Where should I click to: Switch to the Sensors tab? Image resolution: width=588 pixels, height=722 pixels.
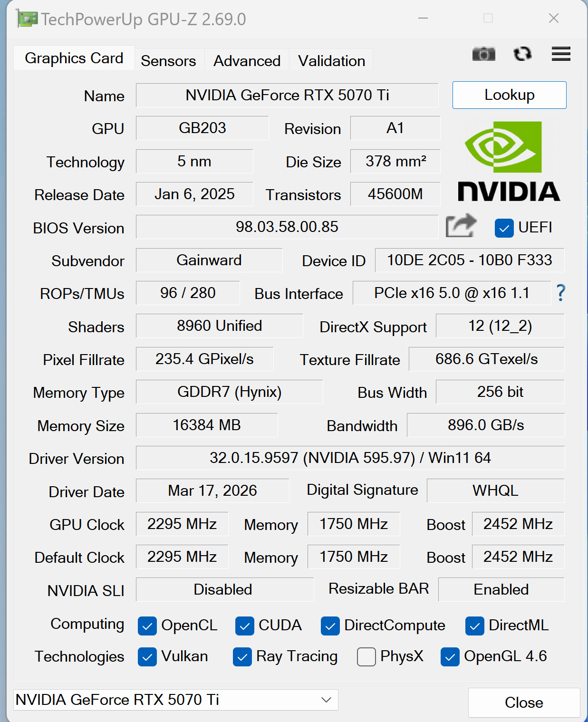[168, 61]
